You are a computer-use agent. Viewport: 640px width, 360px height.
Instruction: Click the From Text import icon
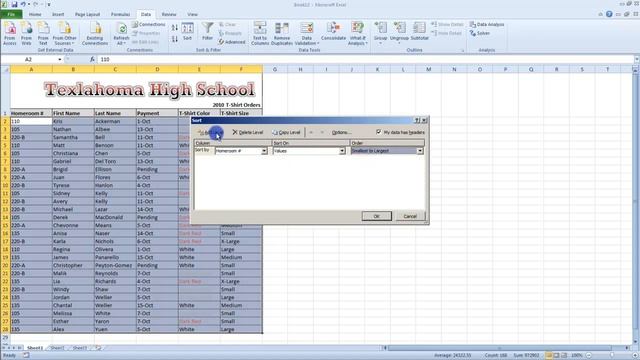coord(43,33)
